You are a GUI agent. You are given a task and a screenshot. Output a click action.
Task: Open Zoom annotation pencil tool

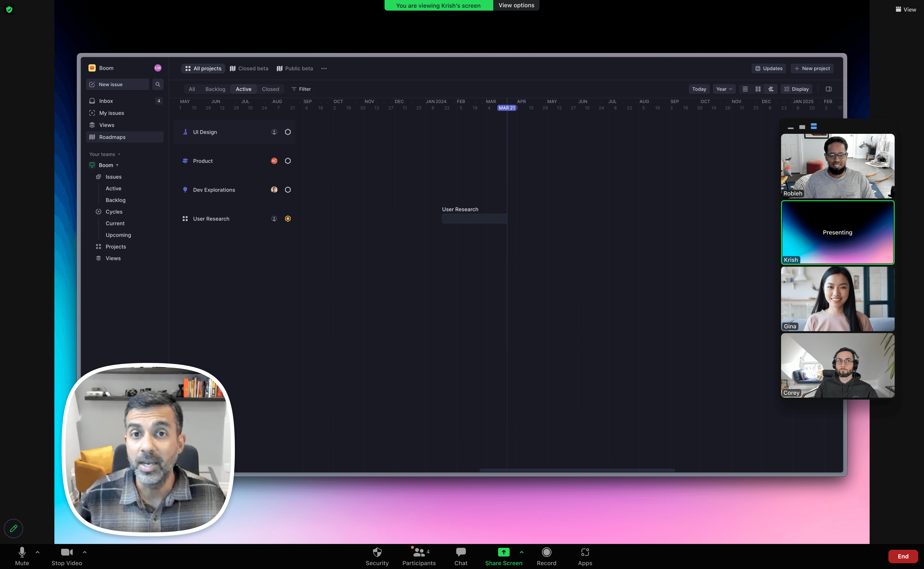pyautogui.click(x=13, y=528)
